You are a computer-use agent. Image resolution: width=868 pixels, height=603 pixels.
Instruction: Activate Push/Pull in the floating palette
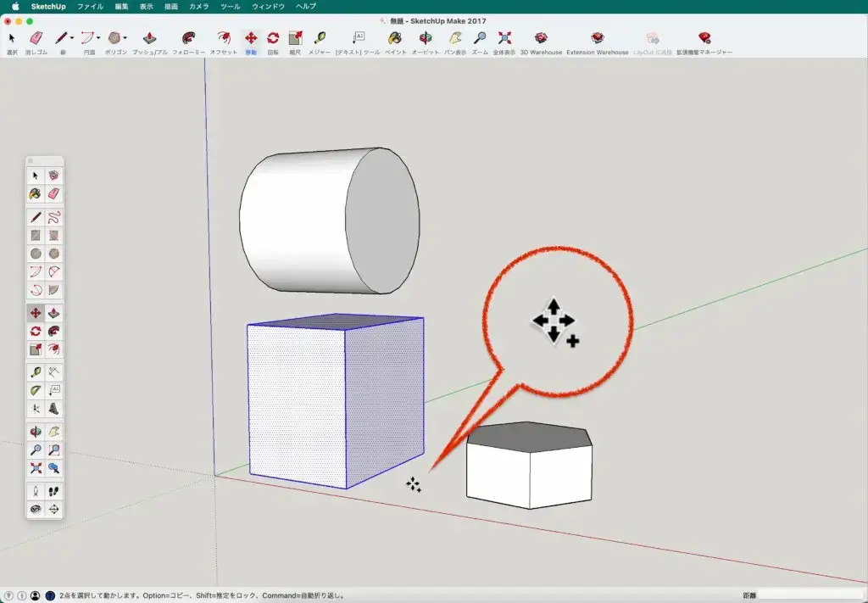tap(53, 314)
